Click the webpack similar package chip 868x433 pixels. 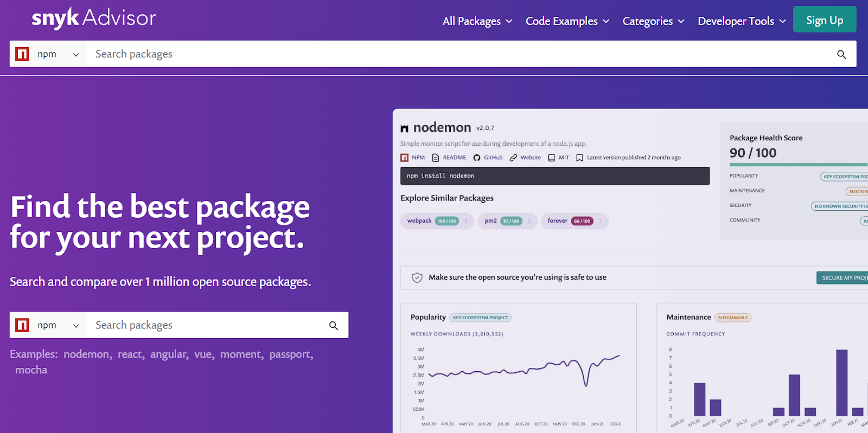pyautogui.click(x=437, y=221)
